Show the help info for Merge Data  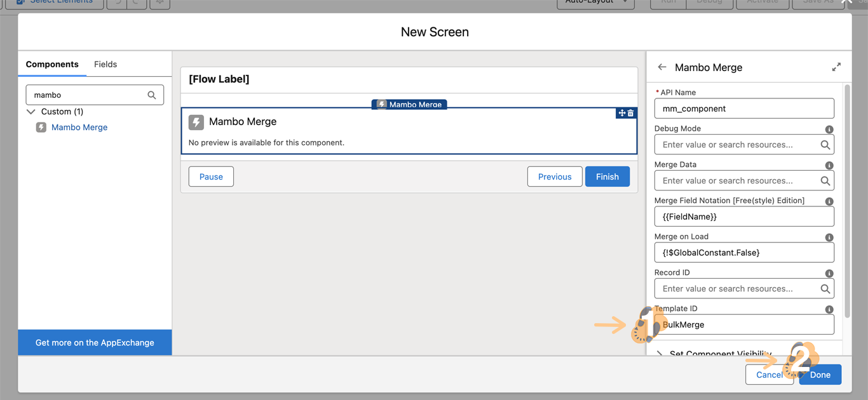coord(829,165)
